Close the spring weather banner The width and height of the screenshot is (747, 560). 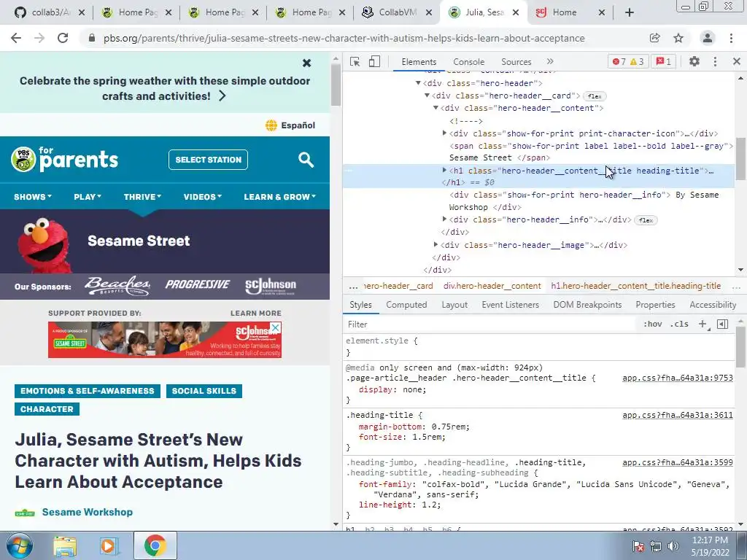click(x=307, y=63)
